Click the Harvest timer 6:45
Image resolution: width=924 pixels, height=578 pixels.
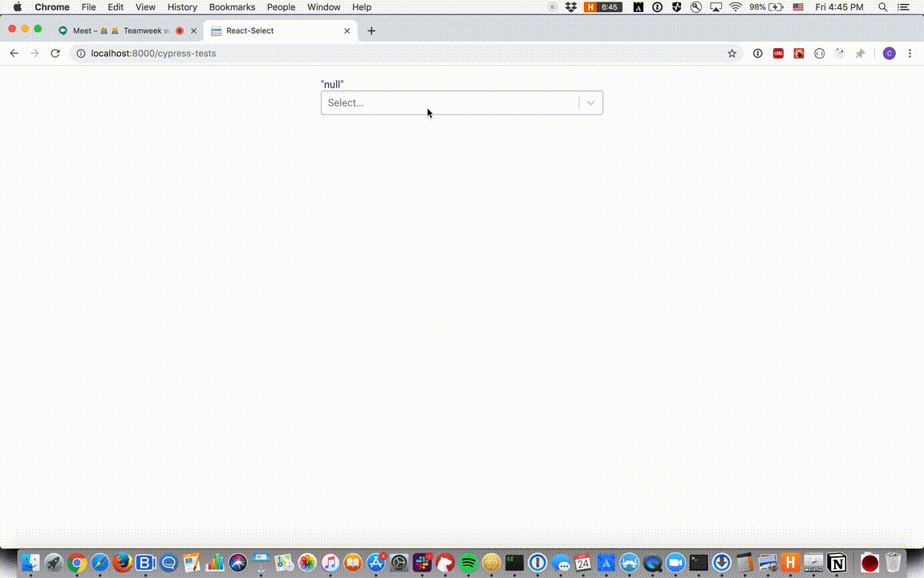click(x=603, y=7)
